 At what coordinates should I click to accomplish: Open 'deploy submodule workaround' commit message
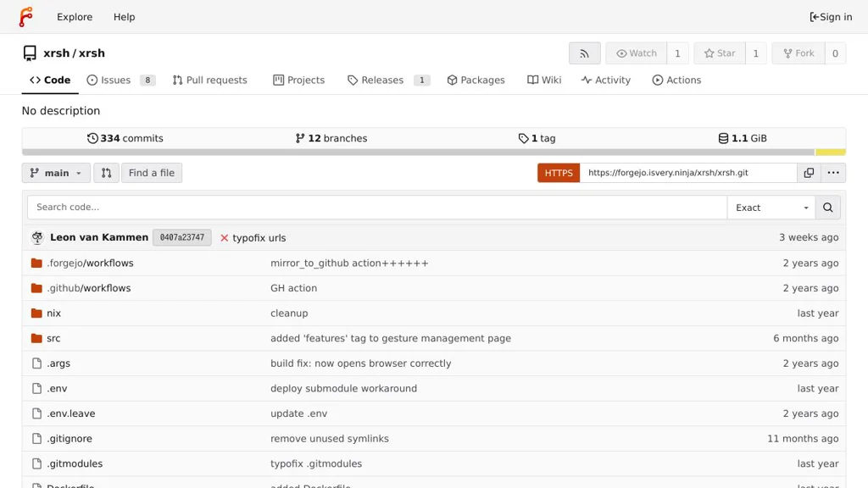344,388
